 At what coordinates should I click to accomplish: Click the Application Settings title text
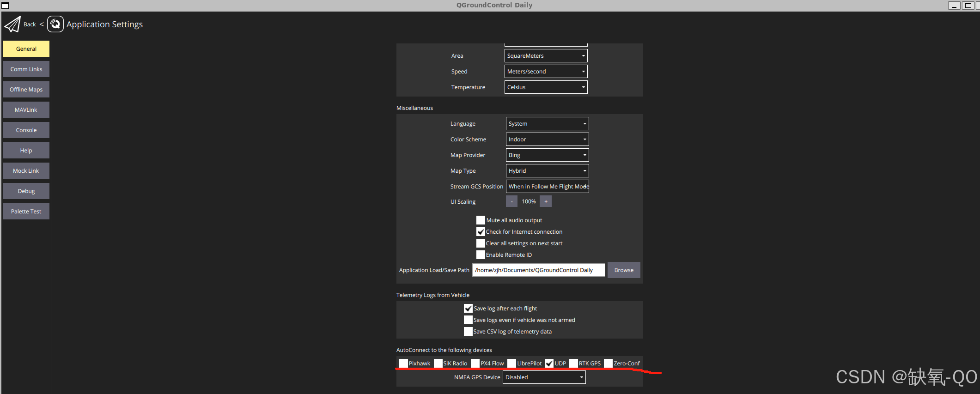click(104, 24)
